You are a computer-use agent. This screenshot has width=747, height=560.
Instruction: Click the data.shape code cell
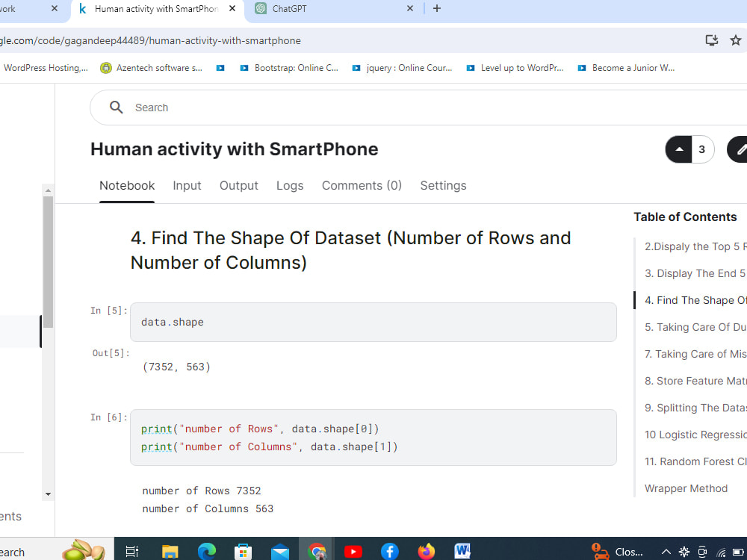click(x=373, y=322)
